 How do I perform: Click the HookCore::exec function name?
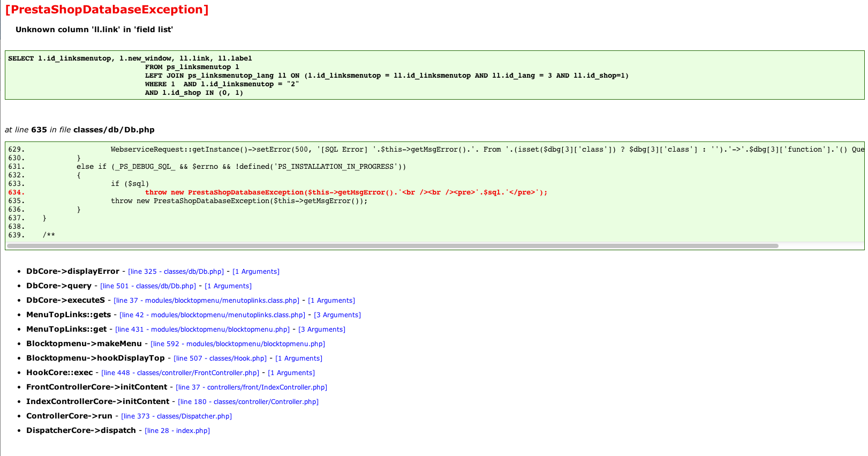click(x=59, y=373)
